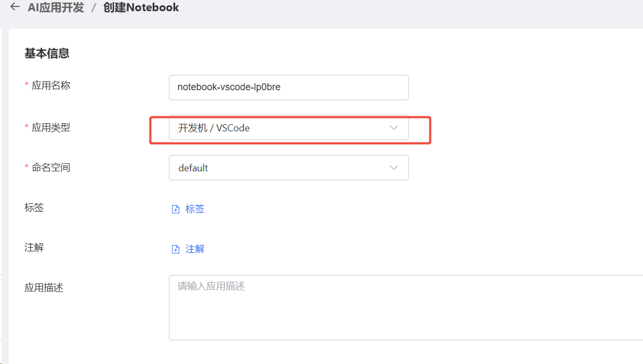Click the required 命名空间 field label
643x364 pixels.
pos(51,168)
